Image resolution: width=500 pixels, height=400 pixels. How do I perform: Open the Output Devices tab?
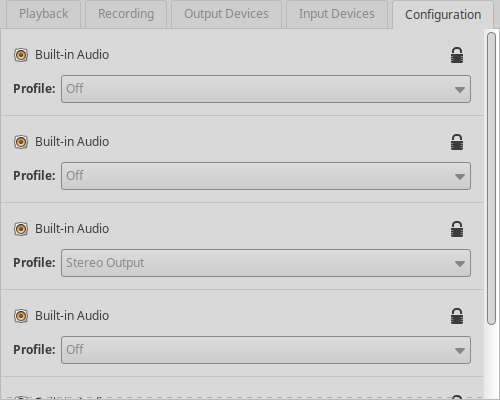[226, 14]
